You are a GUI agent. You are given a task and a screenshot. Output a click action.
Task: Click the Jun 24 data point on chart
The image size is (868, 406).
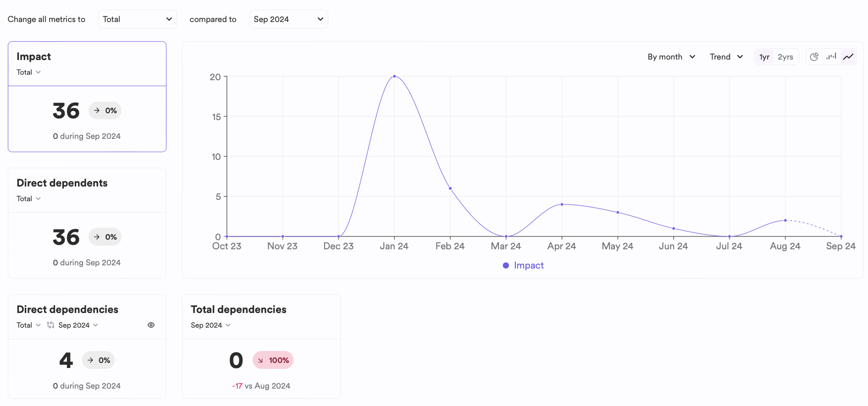coord(674,228)
